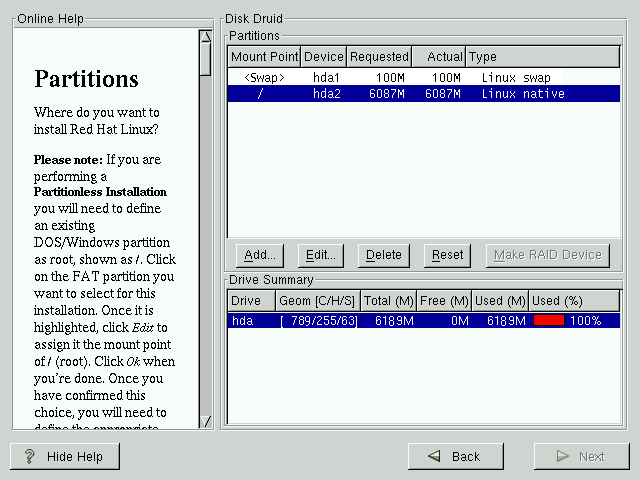Viewport: 640px width, 480px height.
Task: Select the / root mount point row
Action: point(424,93)
